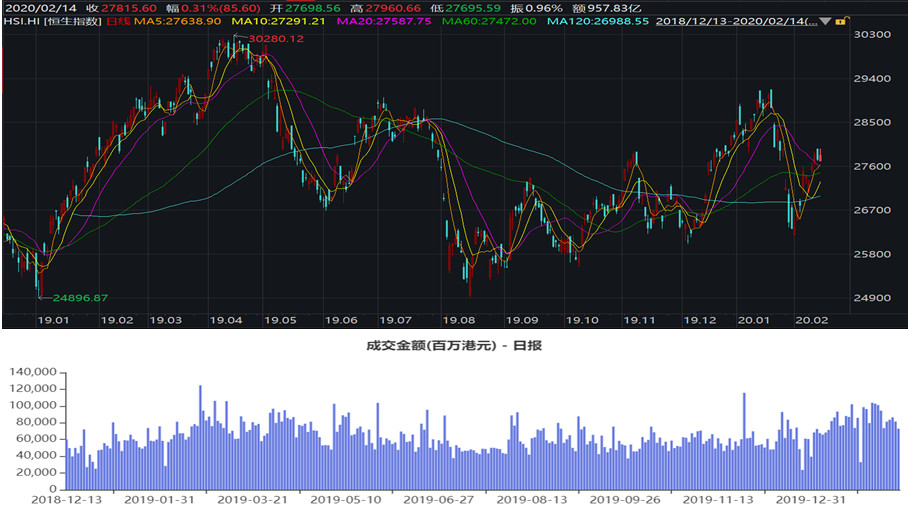Click the 30300 price axis label
The image size is (908, 508).
(872, 34)
